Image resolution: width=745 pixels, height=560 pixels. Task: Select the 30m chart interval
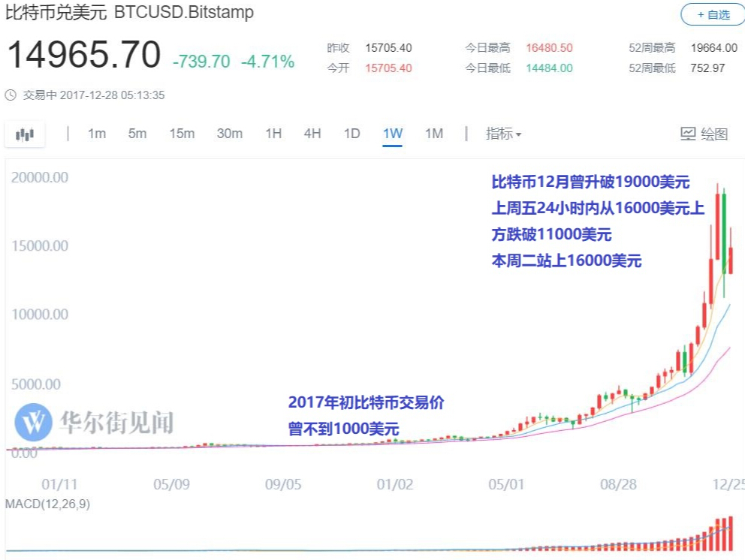point(230,134)
